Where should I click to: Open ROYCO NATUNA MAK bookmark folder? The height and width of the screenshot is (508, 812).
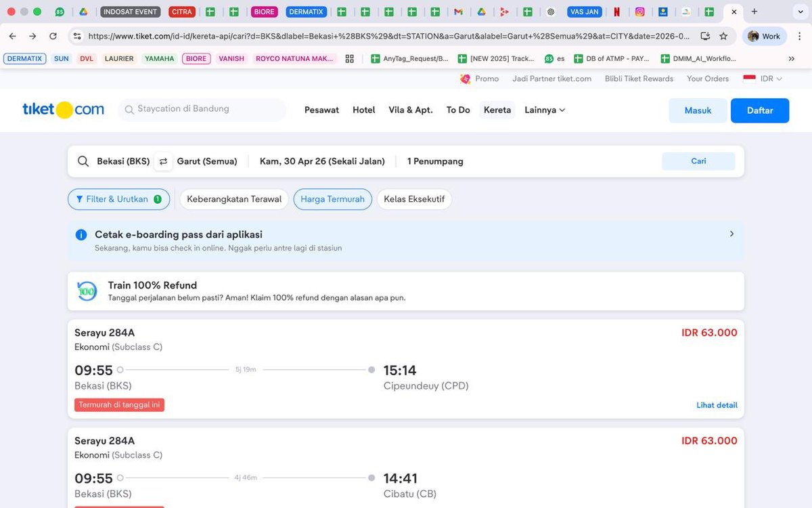(294, 59)
